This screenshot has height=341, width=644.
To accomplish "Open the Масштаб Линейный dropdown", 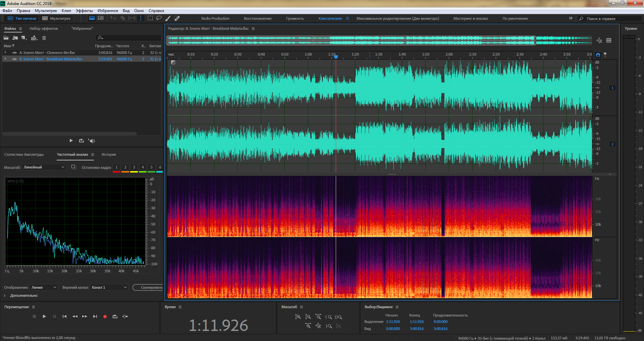I will coord(44,167).
